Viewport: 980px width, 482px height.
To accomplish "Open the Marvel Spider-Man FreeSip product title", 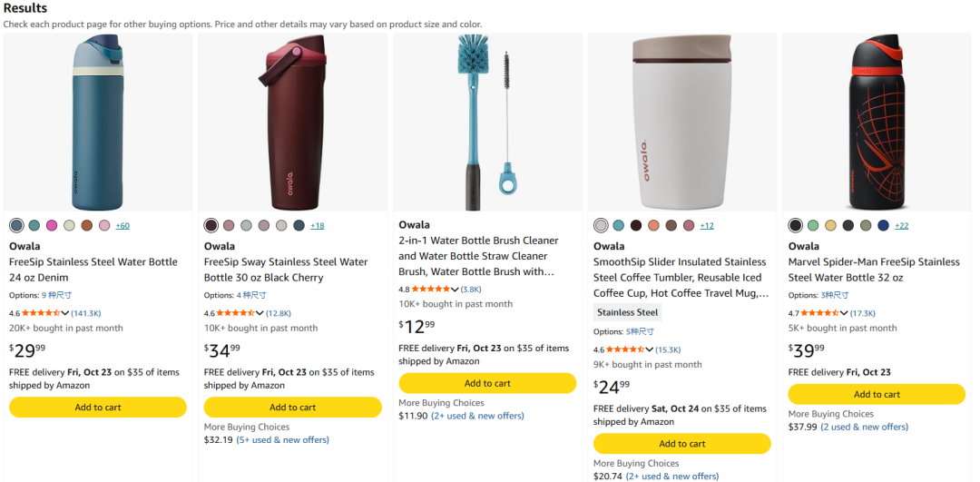I will coord(874,270).
